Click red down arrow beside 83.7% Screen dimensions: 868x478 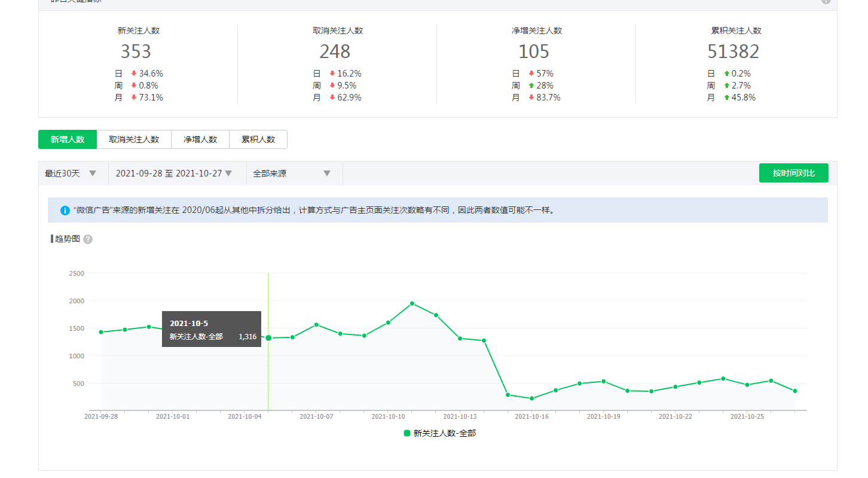(531, 98)
